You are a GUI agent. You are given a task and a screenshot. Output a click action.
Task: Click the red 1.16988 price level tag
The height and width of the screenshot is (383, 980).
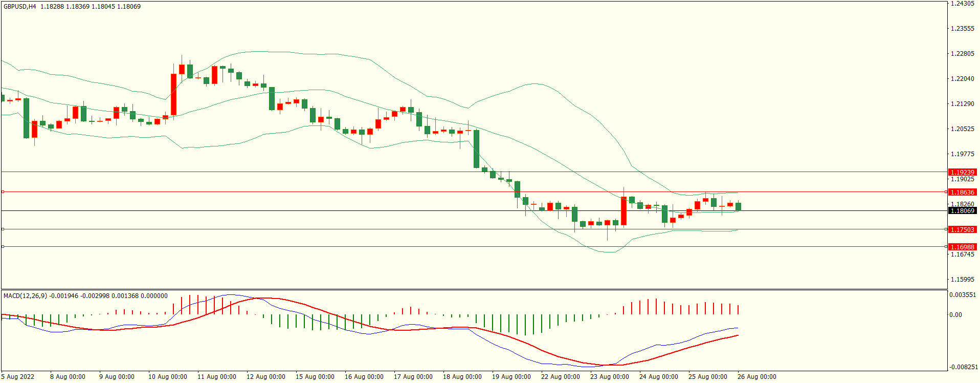[962, 247]
